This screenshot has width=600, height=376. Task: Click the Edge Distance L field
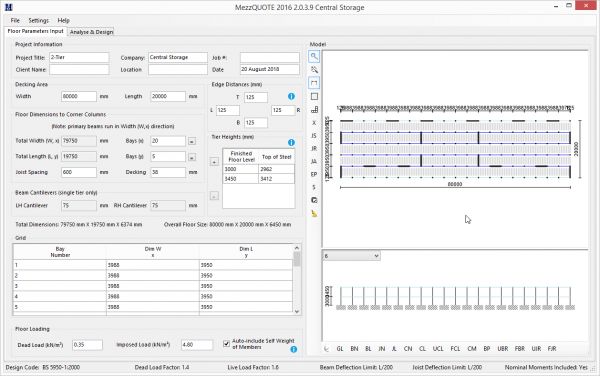pos(228,110)
